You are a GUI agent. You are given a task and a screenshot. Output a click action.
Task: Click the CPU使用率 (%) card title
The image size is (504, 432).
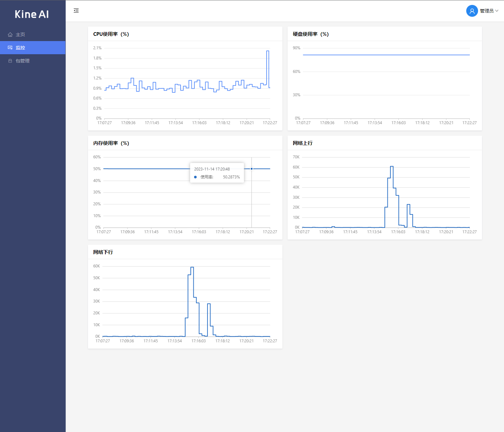coord(111,34)
